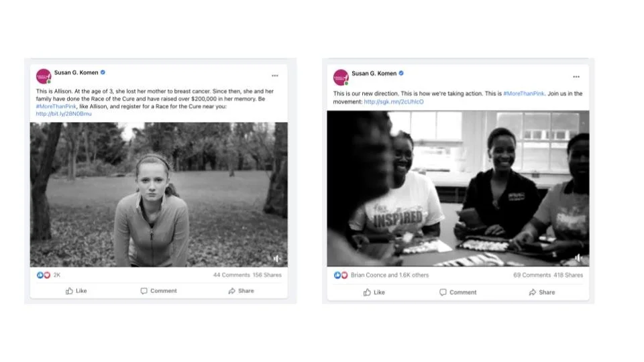Share the new direction post
Screen dimensions: 644x362
[542, 292]
